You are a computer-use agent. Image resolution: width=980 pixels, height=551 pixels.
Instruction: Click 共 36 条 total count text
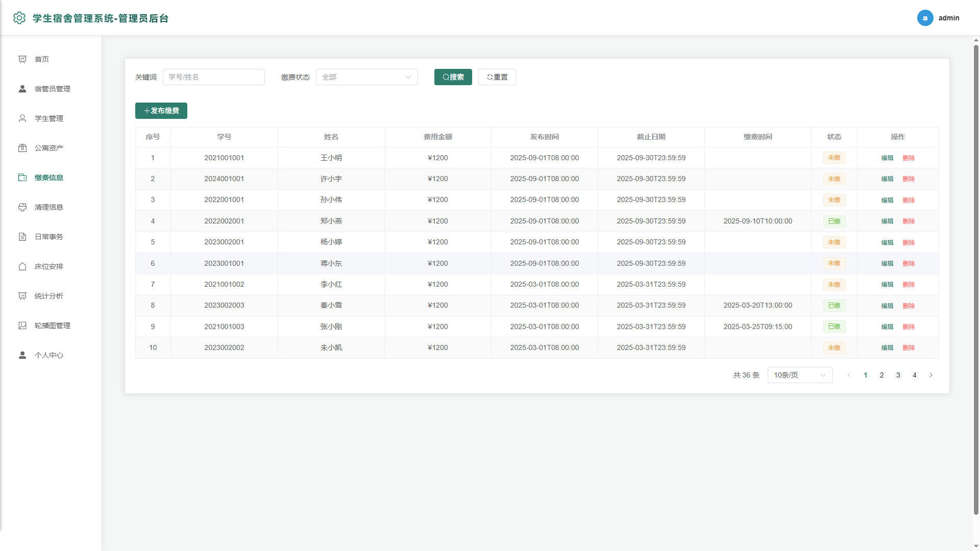coord(746,375)
